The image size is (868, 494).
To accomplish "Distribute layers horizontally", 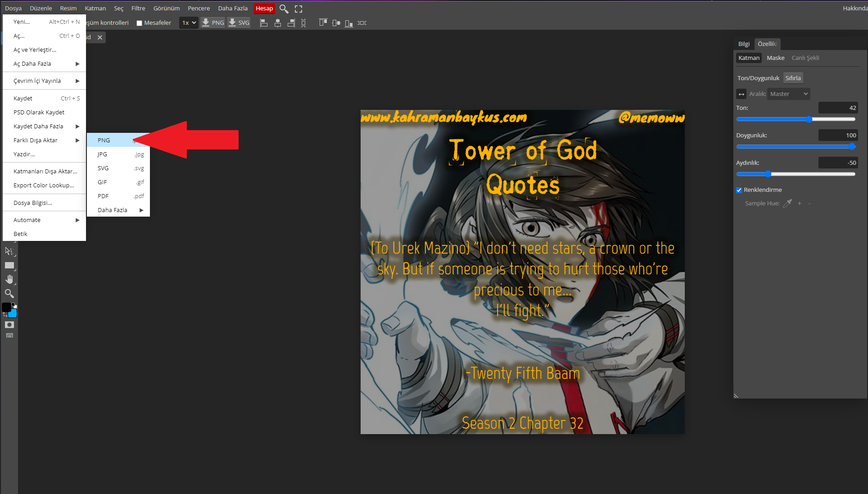I will 362,23.
